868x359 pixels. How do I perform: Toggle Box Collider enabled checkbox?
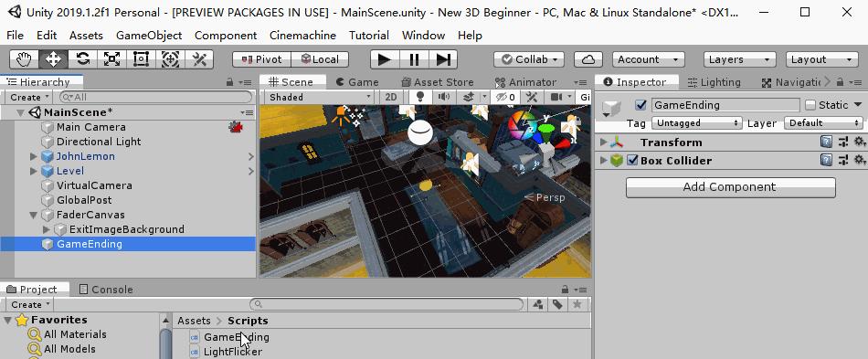(x=632, y=161)
